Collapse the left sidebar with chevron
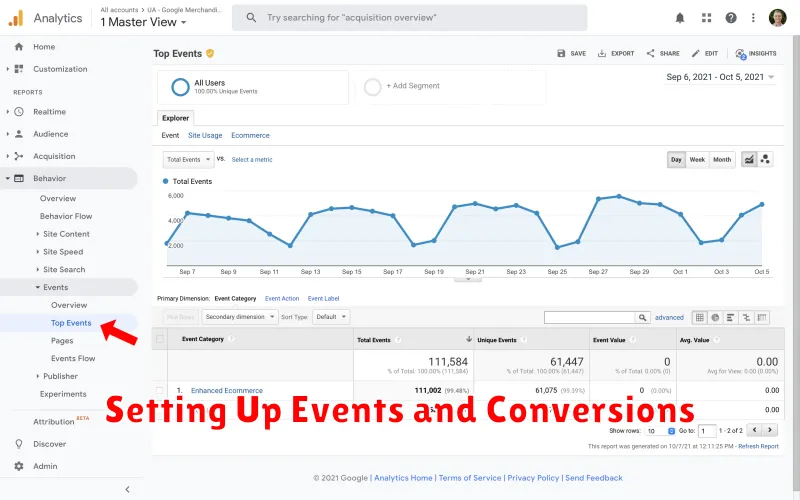Image resolution: width=800 pixels, height=500 pixels. (x=127, y=489)
